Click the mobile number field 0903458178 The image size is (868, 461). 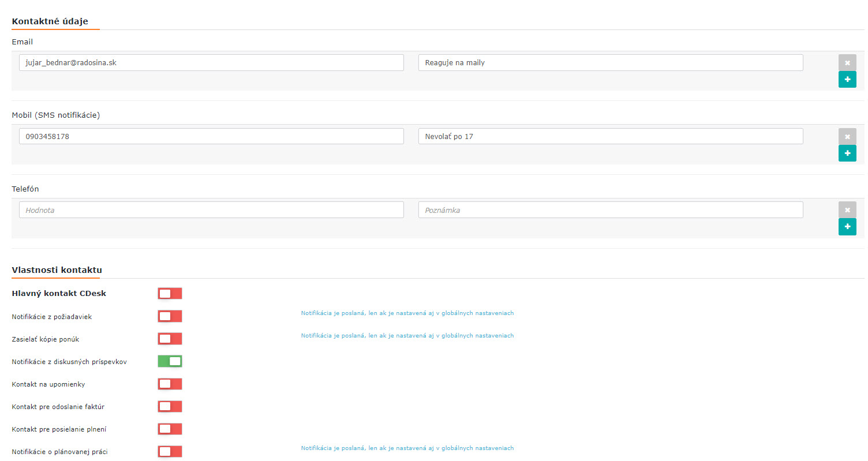(211, 136)
